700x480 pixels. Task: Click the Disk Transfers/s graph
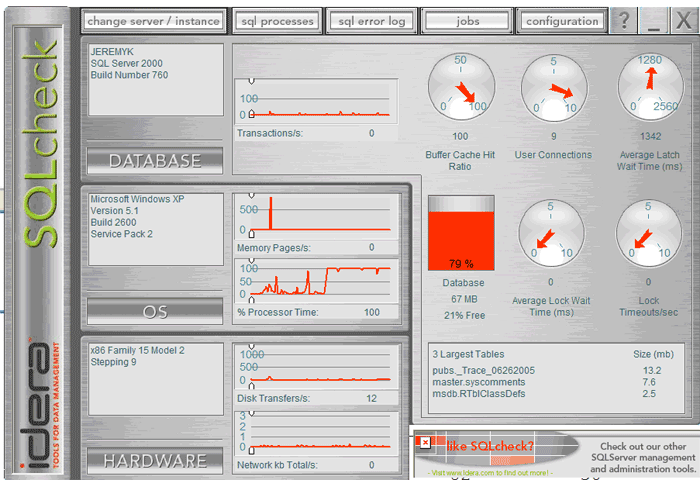[x=316, y=366]
